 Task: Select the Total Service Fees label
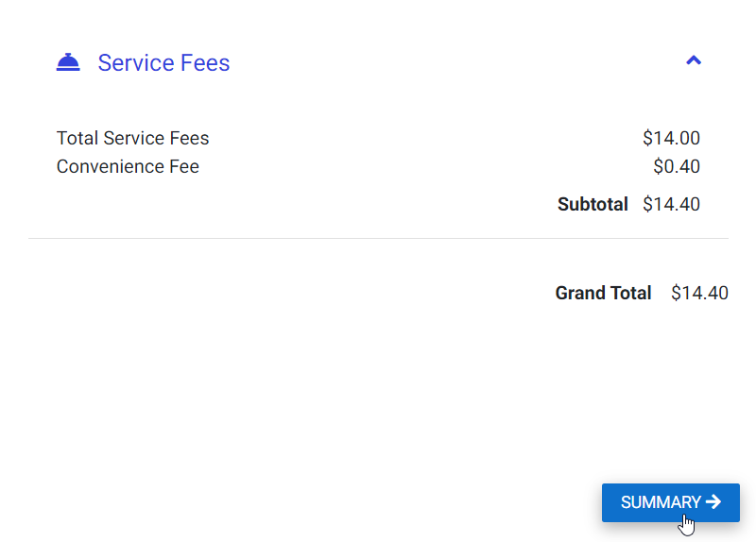tap(132, 138)
